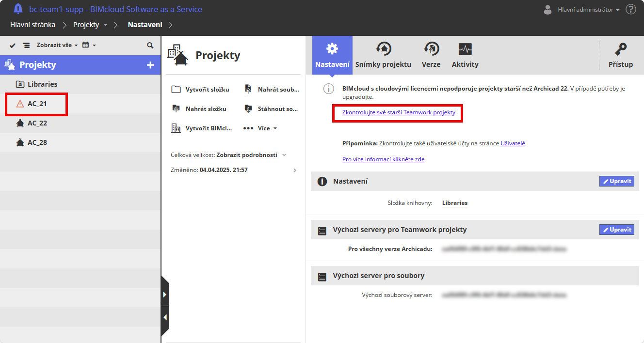Click Nahrát složku action

coord(199,109)
